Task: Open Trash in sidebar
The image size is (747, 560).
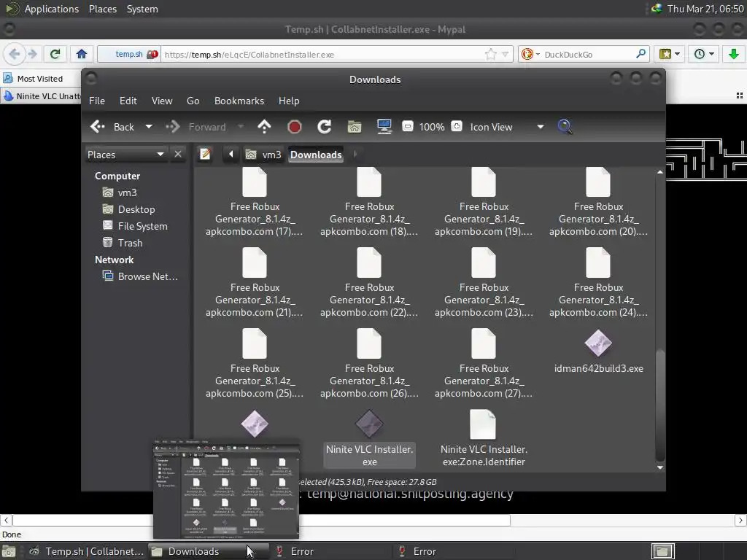Action: pyautogui.click(x=123, y=243)
